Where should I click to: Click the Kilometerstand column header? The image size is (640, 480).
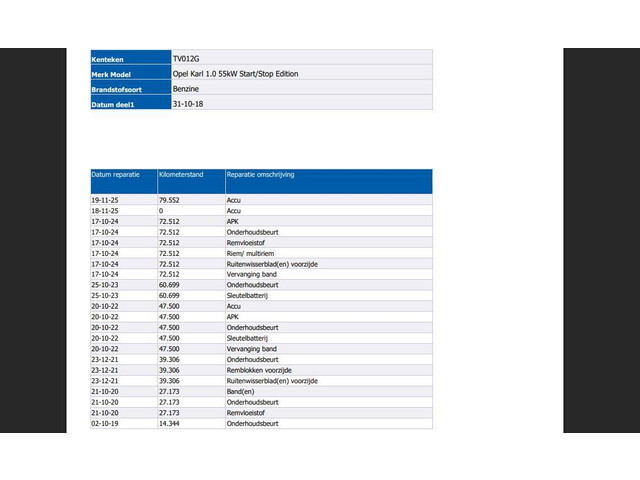coord(181,175)
